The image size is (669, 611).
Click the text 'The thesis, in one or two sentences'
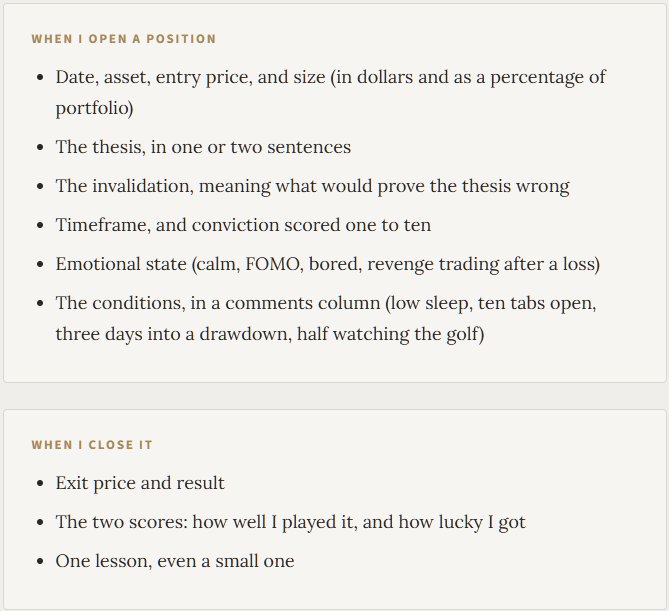(x=203, y=147)
